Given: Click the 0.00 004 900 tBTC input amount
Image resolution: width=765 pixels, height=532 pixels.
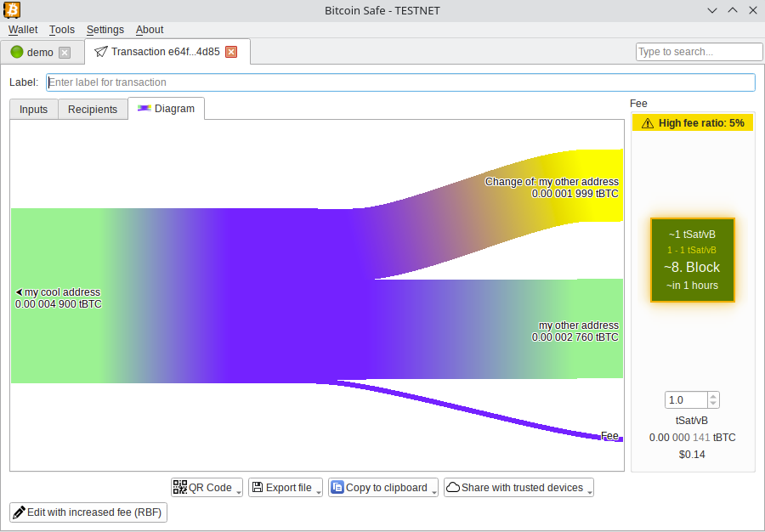Looking at the screenshot, I should tap(59, 303).
